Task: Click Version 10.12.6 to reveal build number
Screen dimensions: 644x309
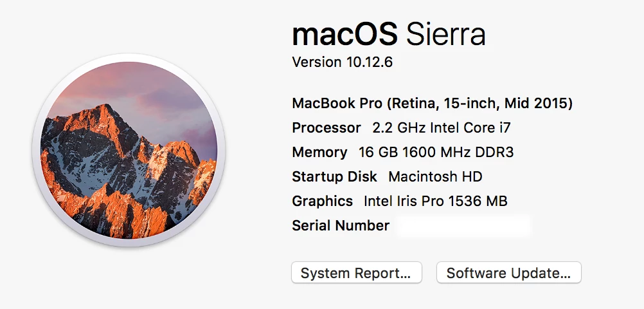Action: point(342,62)
